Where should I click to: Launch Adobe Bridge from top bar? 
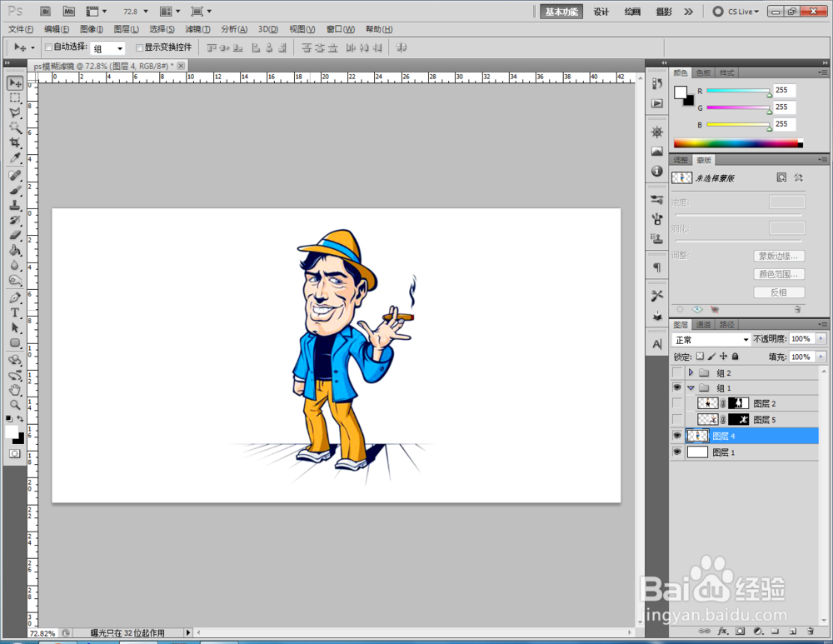pos(46,11)
